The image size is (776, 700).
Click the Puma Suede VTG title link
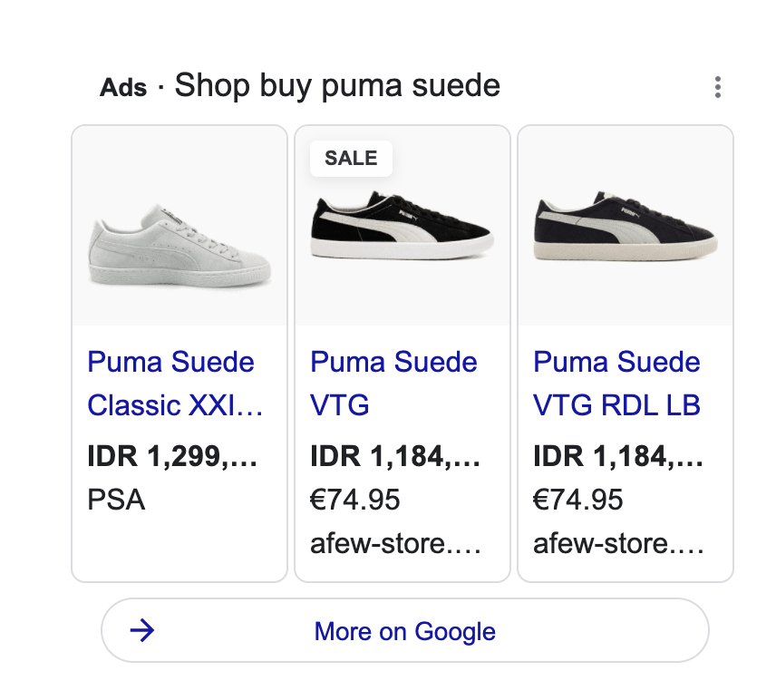(393, 384)
